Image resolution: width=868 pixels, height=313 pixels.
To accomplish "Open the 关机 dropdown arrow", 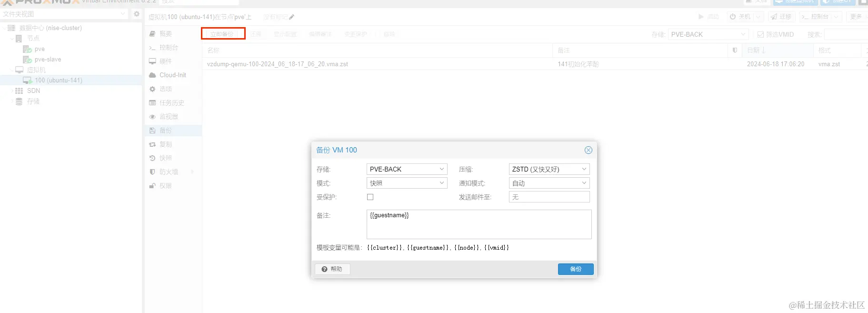I will pyautogui.click(x=758, y=17).
